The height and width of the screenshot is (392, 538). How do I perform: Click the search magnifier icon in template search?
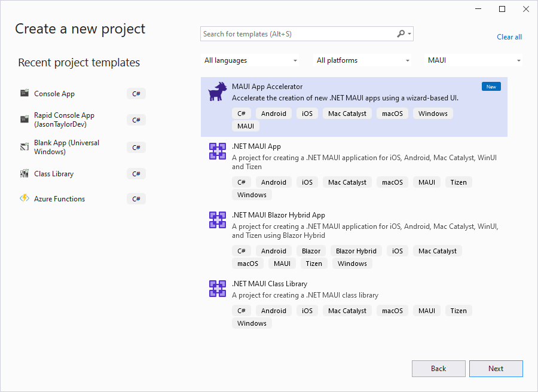tap(401, 34)
